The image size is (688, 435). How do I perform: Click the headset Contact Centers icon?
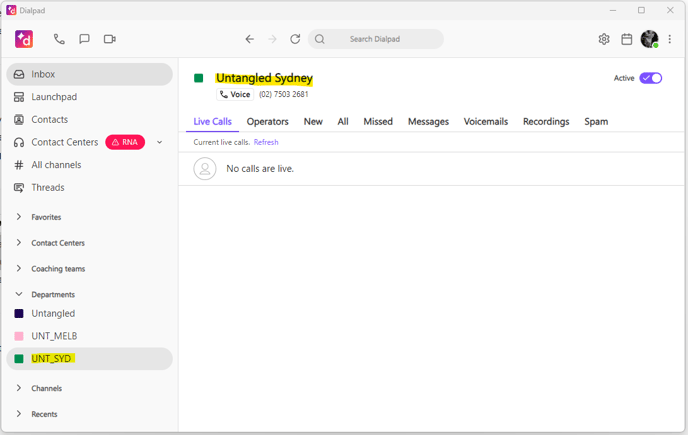point(19,142)
